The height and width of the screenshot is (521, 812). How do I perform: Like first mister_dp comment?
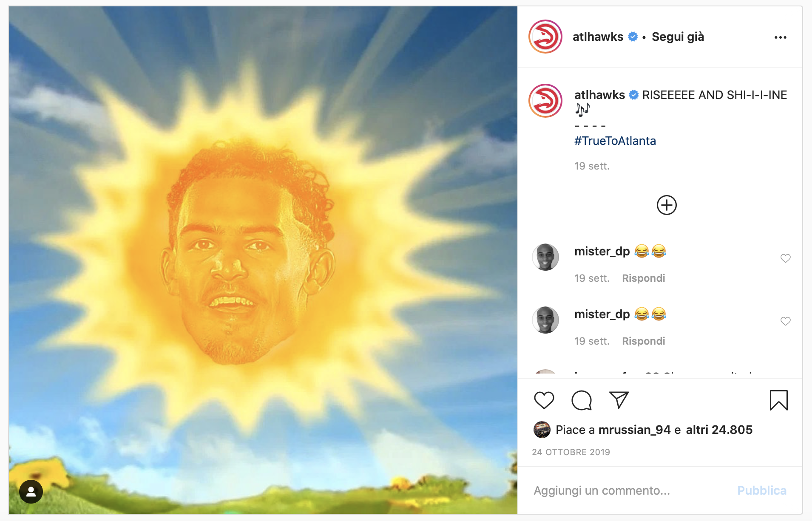(x=785, y=258)
